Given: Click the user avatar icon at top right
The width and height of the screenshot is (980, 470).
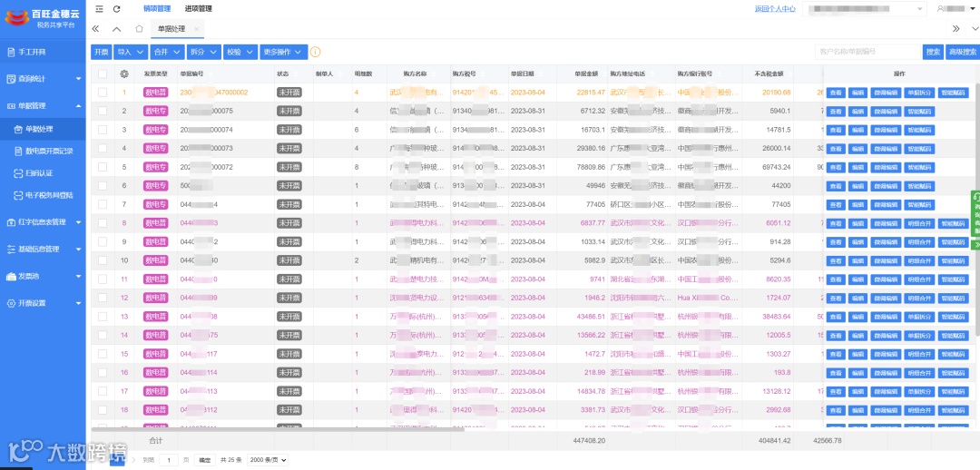Looking at the screenshot, I should (x=940, y=9).
